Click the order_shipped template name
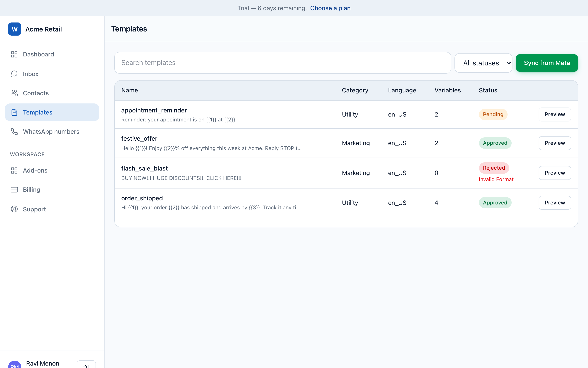 click(142, 198)
